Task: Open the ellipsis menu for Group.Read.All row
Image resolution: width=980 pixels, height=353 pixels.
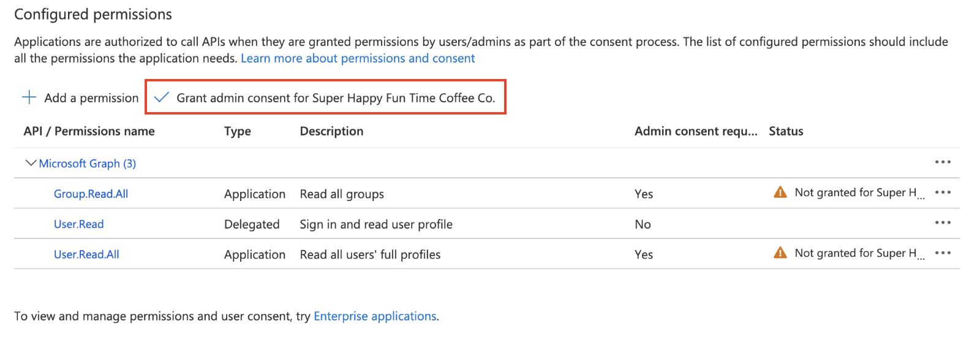Action: (943, 192)
